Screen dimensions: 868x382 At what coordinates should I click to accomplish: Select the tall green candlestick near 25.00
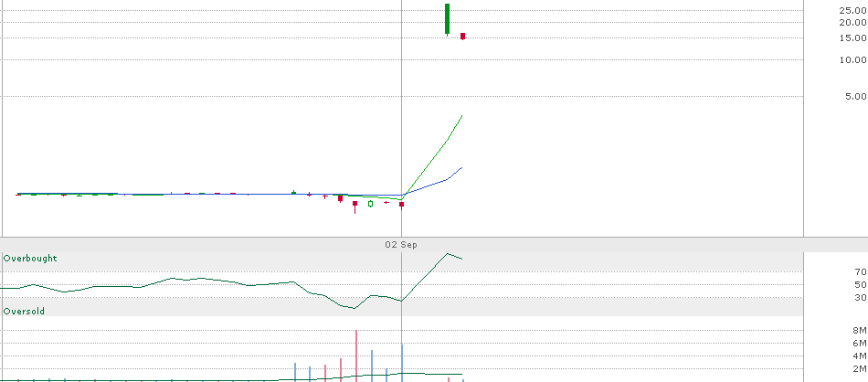coord(448,19)
